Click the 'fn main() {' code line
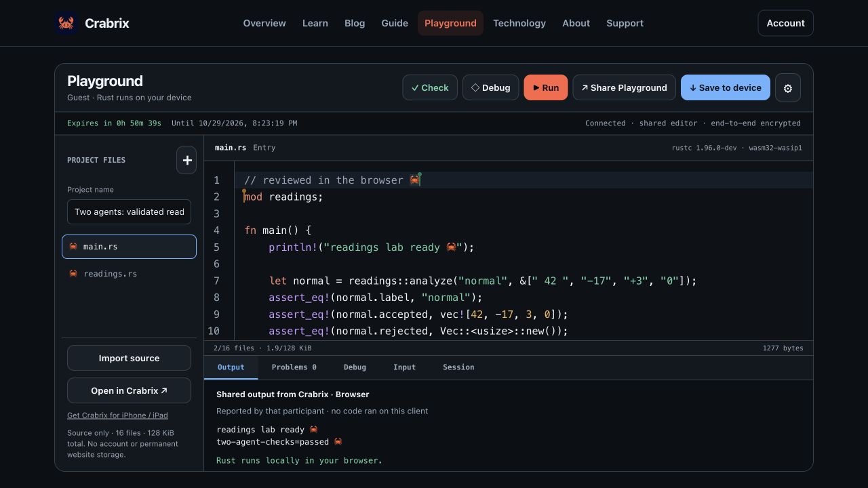The image size is (868, 488). 278,230
